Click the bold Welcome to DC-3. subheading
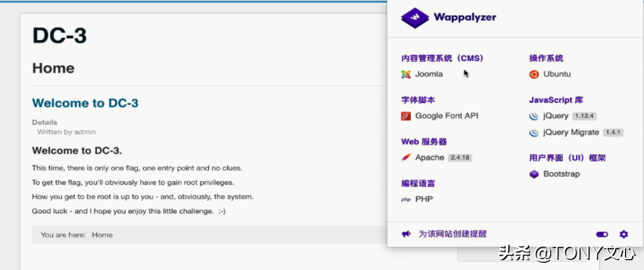 pos(77,151)
